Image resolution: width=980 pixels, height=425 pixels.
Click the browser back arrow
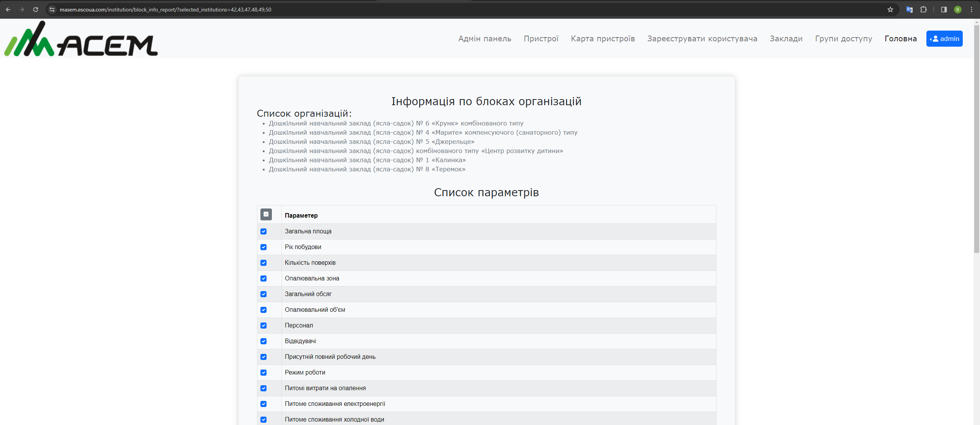8,9
